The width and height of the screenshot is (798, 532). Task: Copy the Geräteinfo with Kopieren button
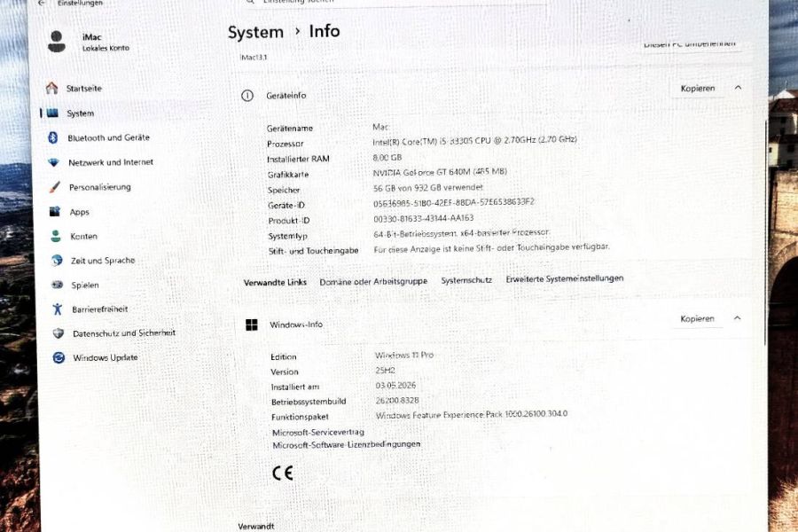click(698, 88)
